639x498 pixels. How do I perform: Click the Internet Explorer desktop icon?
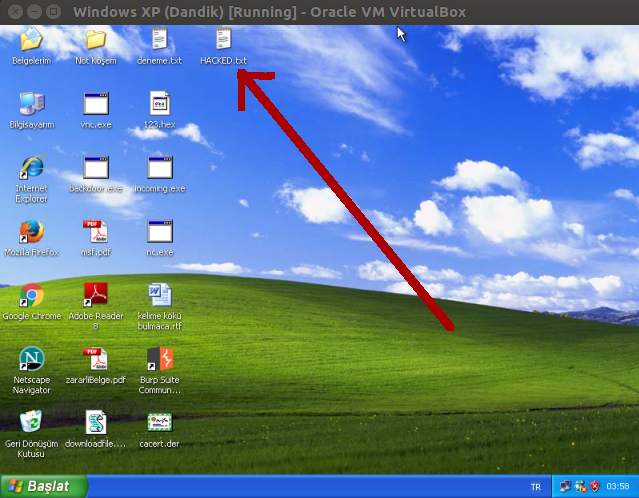point(31,168)
